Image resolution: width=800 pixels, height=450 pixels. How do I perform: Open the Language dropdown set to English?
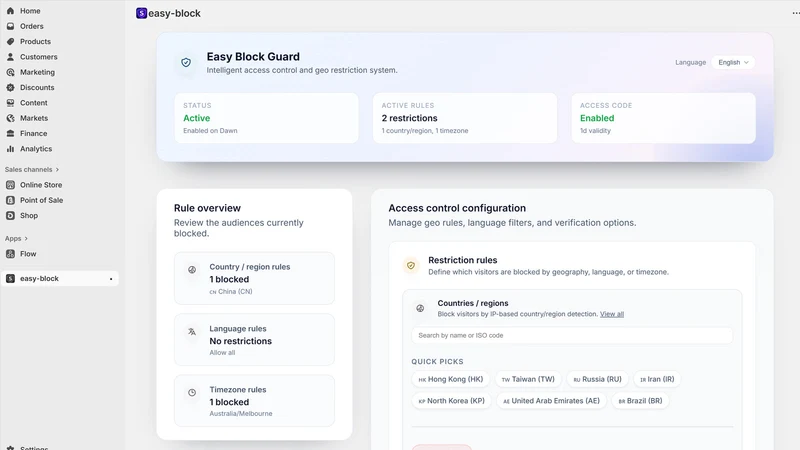[x=733, y=62]
